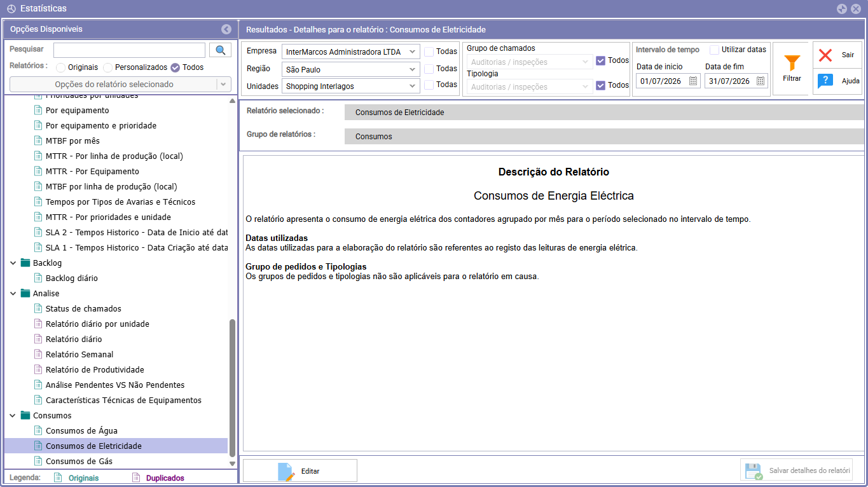Enable the Utilizar datas checkbox

click(715, 49)
